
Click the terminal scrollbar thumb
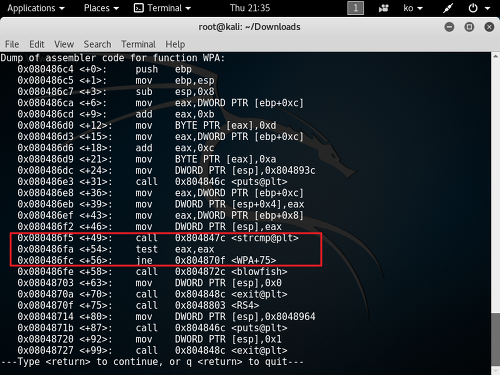click(495, 339)
